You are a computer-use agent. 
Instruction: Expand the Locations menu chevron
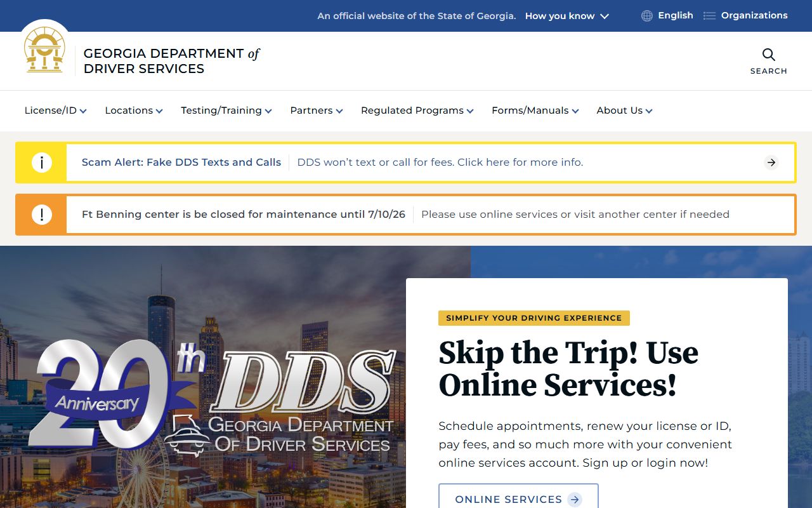coord(159,111)
